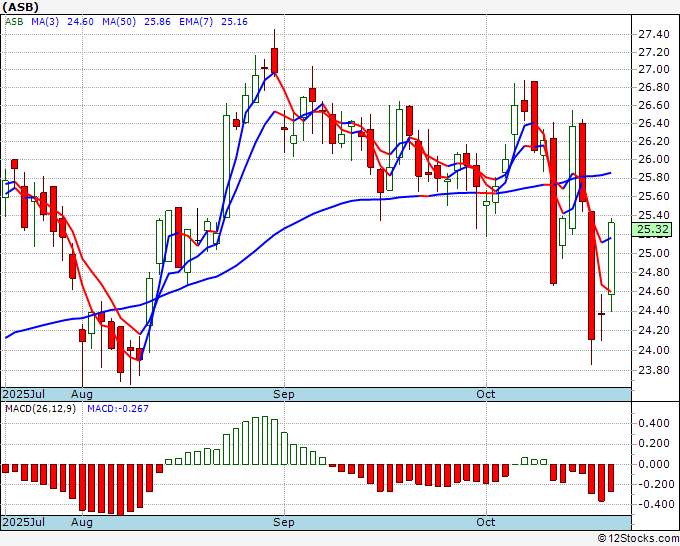
Task: Select the 23.80 price axis label
Action: point(654,370)
